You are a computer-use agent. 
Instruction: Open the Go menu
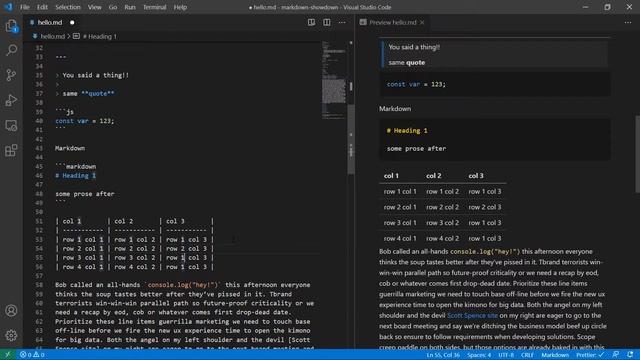coord(113,7)
